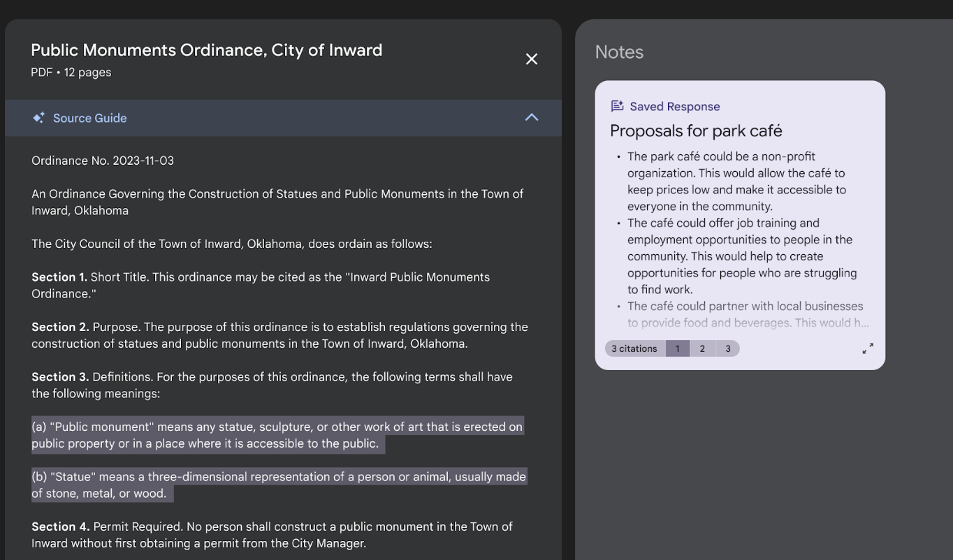953x560 pixels.
Task: Click the City Council does ordain sentence
Action: click(232, 244)
